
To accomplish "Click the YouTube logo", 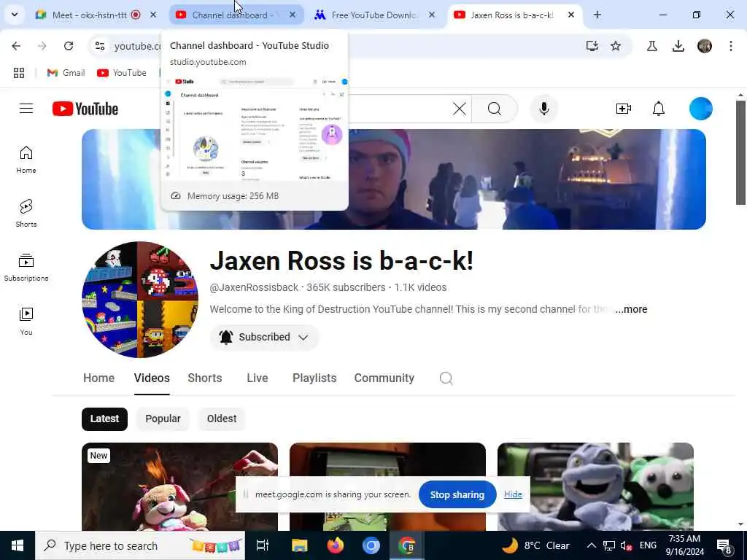I will pyautogui.click(x=85, y=109).
